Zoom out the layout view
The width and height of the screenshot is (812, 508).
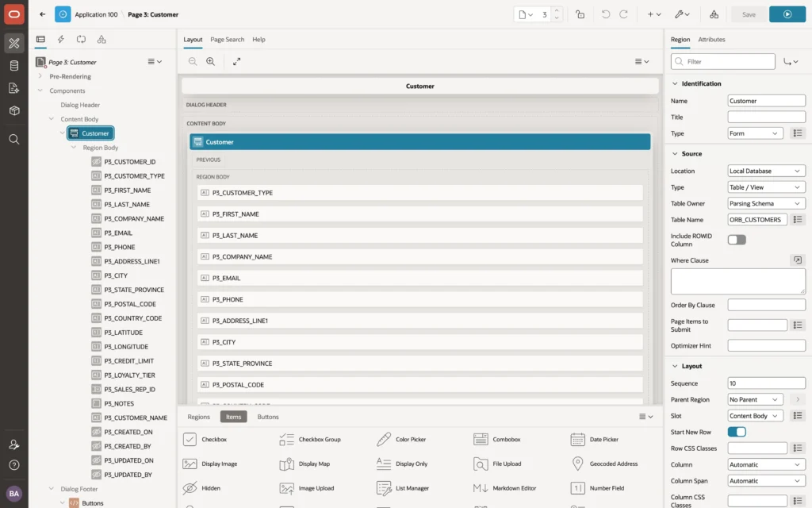coord(193,61)
